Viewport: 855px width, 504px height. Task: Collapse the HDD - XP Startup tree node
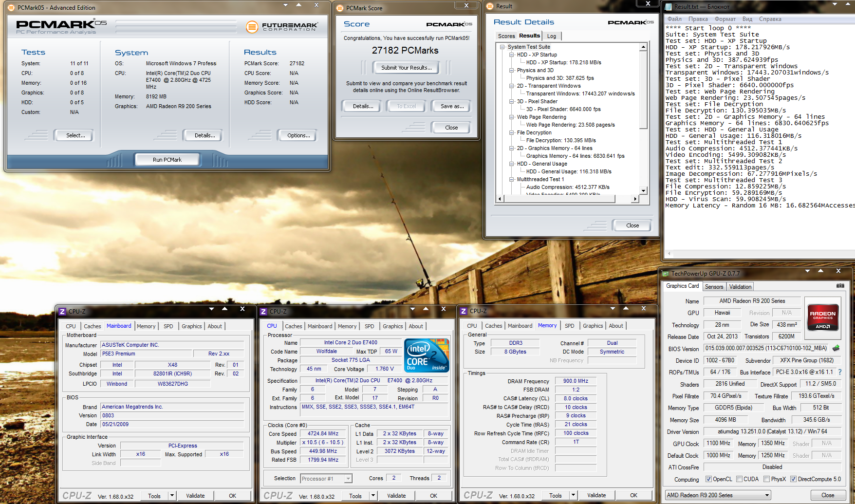coord(512,55)
